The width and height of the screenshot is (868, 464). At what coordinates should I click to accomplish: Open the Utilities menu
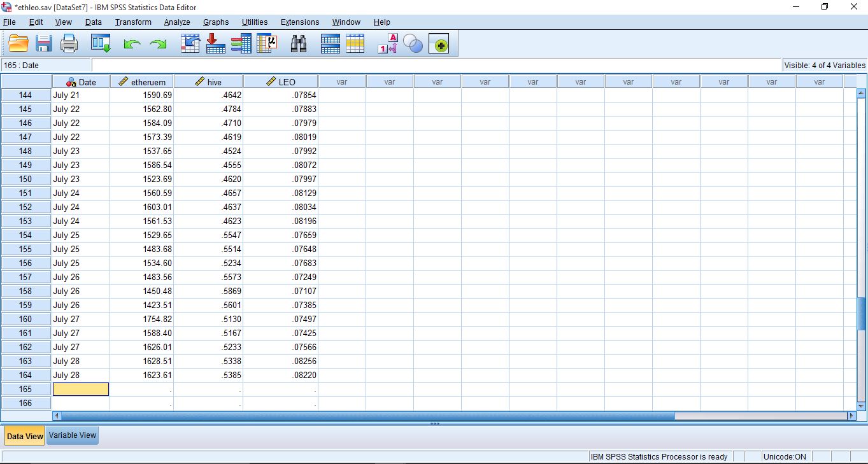click(x=255, y=22)
